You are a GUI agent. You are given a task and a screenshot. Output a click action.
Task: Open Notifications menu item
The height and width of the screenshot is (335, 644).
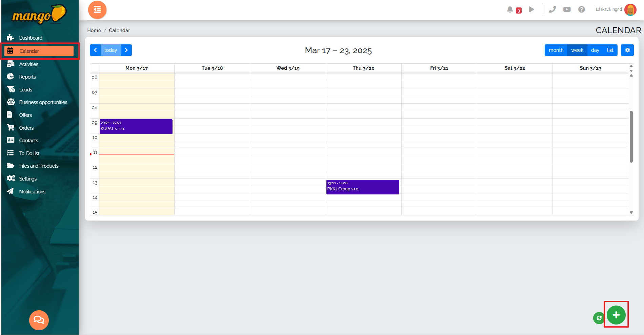pos(32,192)
